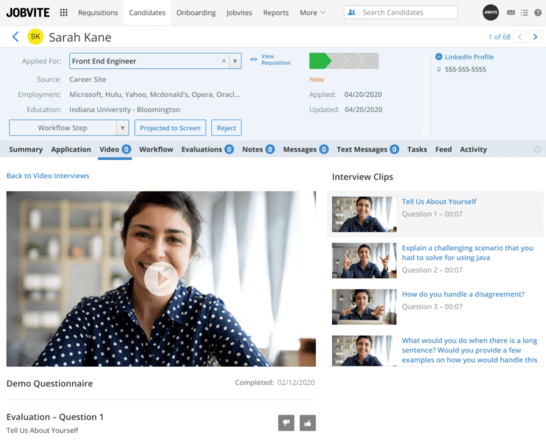Open the Workflow Step dropdown
This screenshot has width=546, height=445.
pyautogui.click(x=69, y=128)
